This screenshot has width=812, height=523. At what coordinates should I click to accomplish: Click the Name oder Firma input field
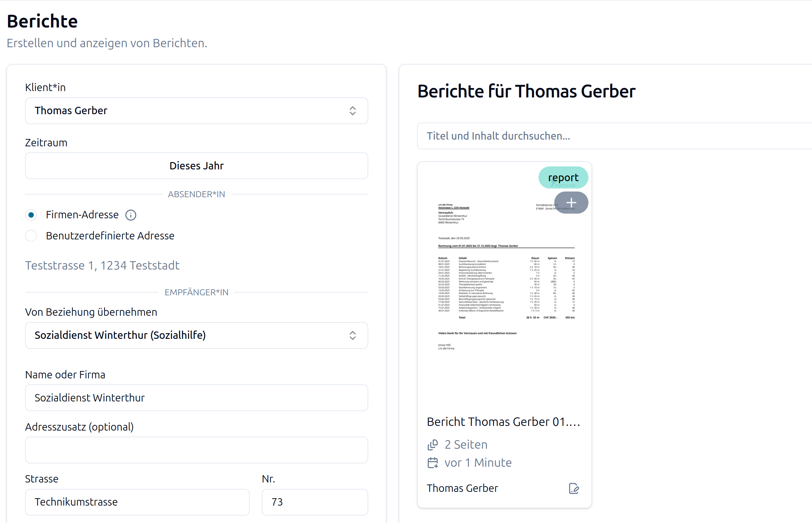click(196, 398)
